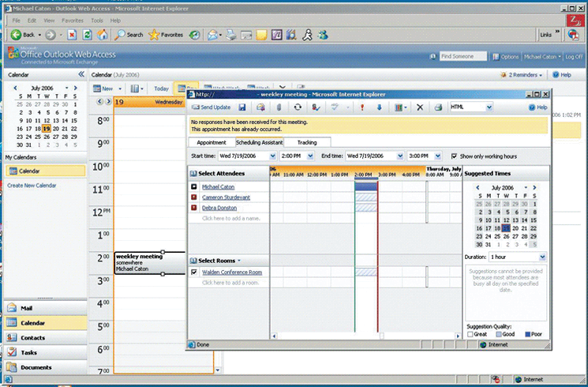
Task: Open Documents in the navigation pane
Action: point(45,367)
